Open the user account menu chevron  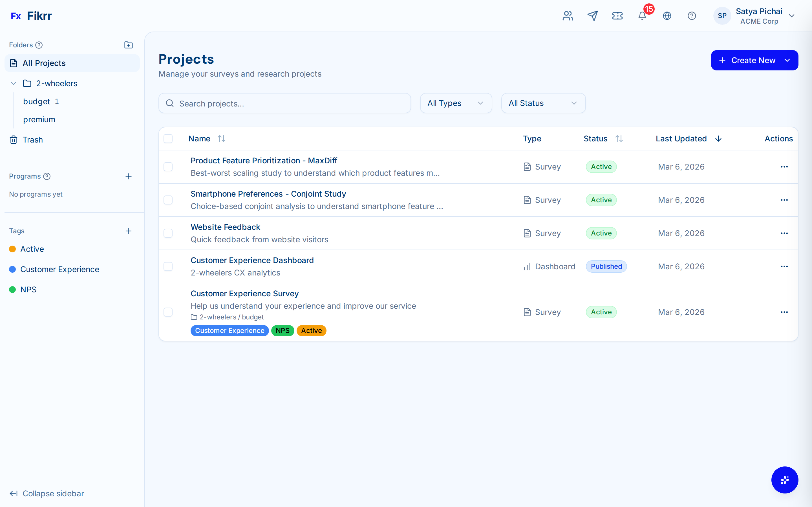(x=792, y=16)
